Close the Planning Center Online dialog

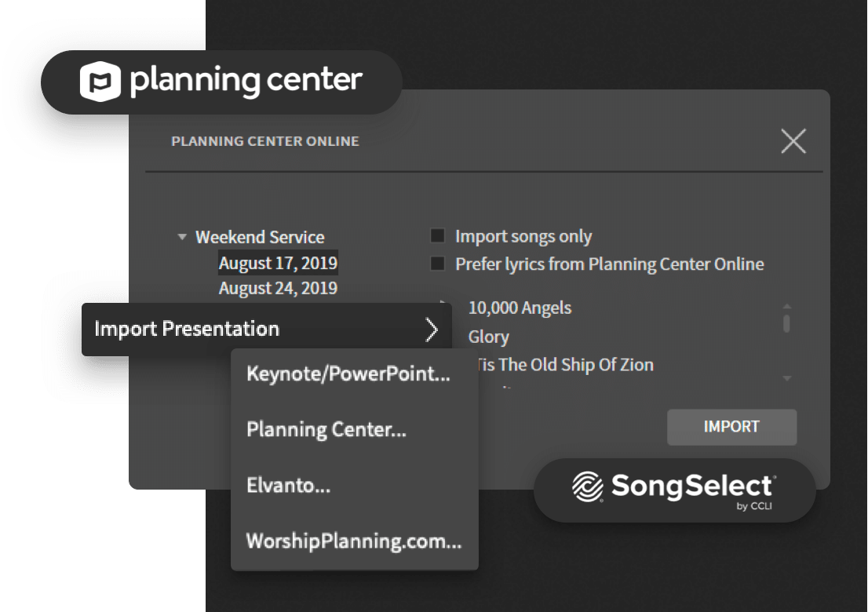pos(793,141)
